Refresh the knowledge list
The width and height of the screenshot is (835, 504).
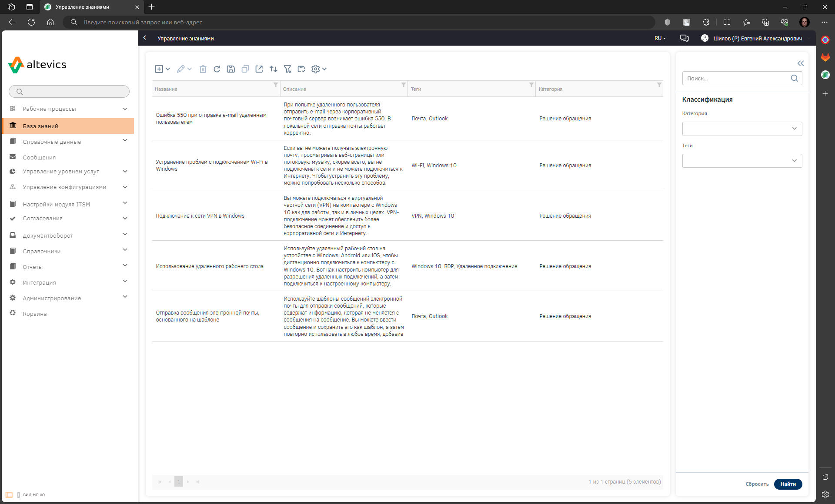(x=217, y=69)
